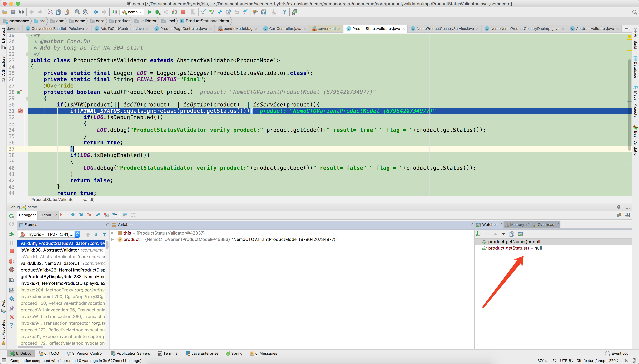Click the Open folder icon in main toolbar
This screenshot has height=364, width=639.
tap(4, 12)
